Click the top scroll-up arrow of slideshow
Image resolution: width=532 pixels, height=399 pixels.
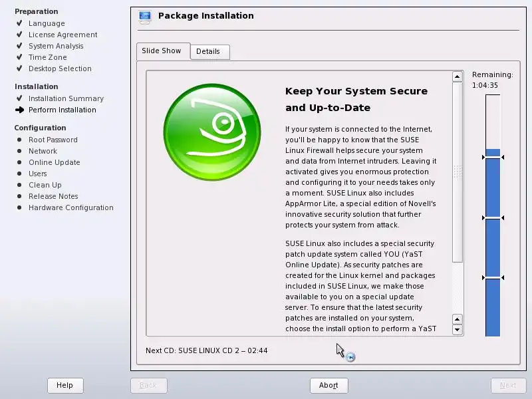458,76
